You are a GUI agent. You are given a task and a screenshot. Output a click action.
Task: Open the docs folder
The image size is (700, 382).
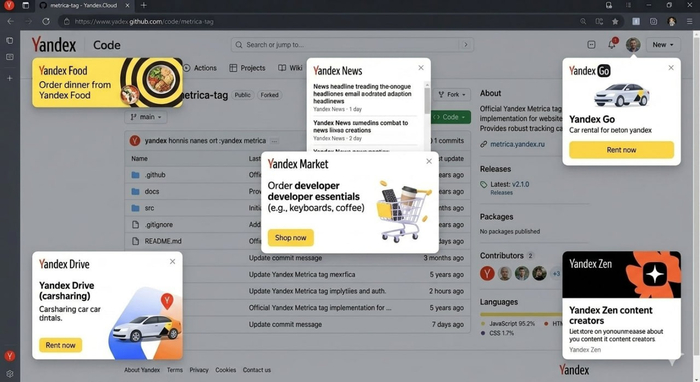(x=152, y=191)
